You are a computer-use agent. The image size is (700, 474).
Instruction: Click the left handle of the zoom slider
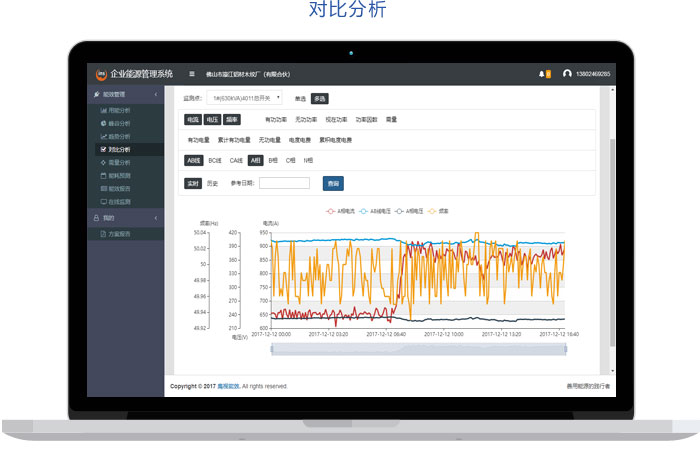pos(271,349)
